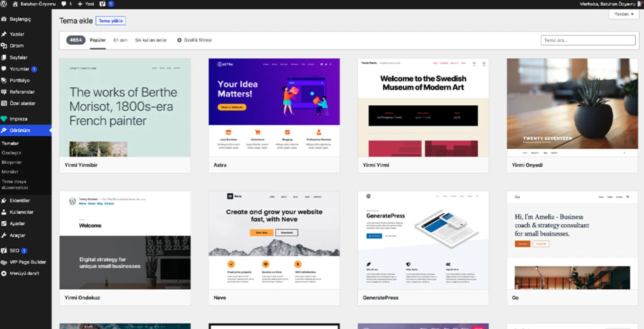Click the Araçlar wrench icon
This screenshot has width=644, height=329.
click(x=4, y=235)
